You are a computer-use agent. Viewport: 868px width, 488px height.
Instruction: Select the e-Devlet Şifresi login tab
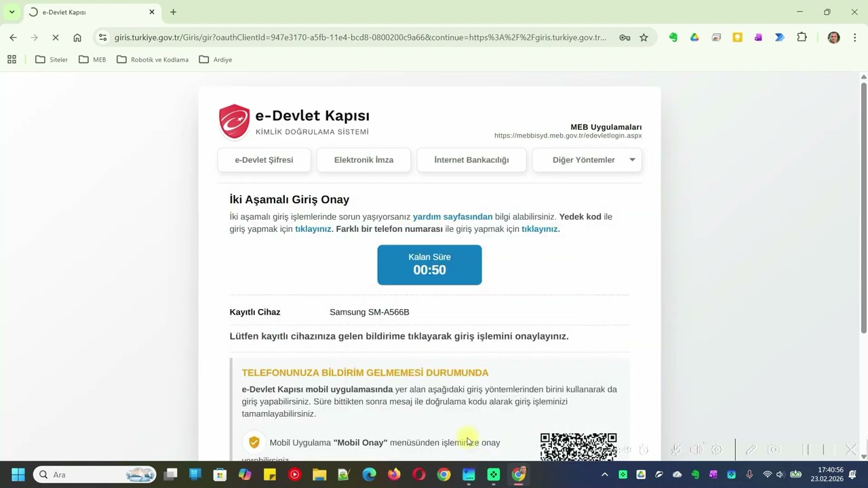(x=264, y=160)
